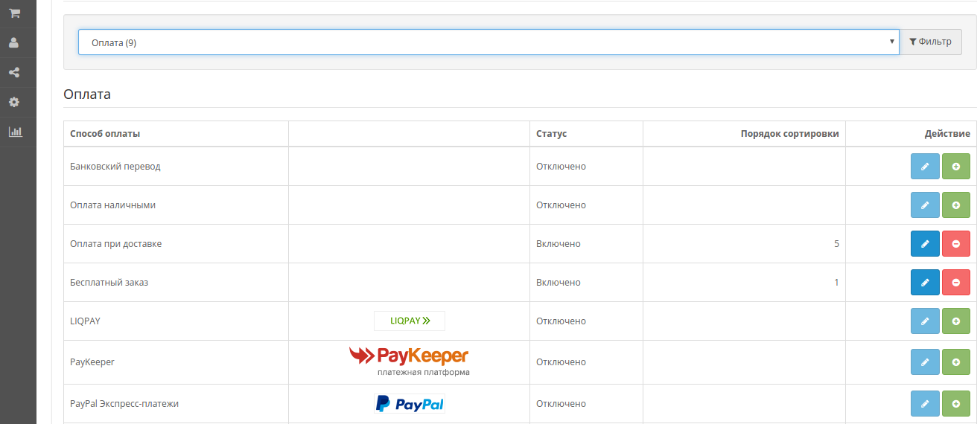Image resolution: width=980 pixels, height=424 pixels.
Task: Expand the Оплата (9) extension type dropdown
Action: (x=488, y=42)
